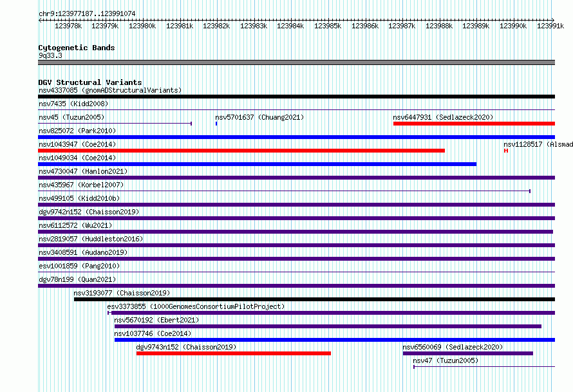Open the nsv4730047 (Hanlon2021) label
The width and height of the screenshot is (573, 392).
83,171
